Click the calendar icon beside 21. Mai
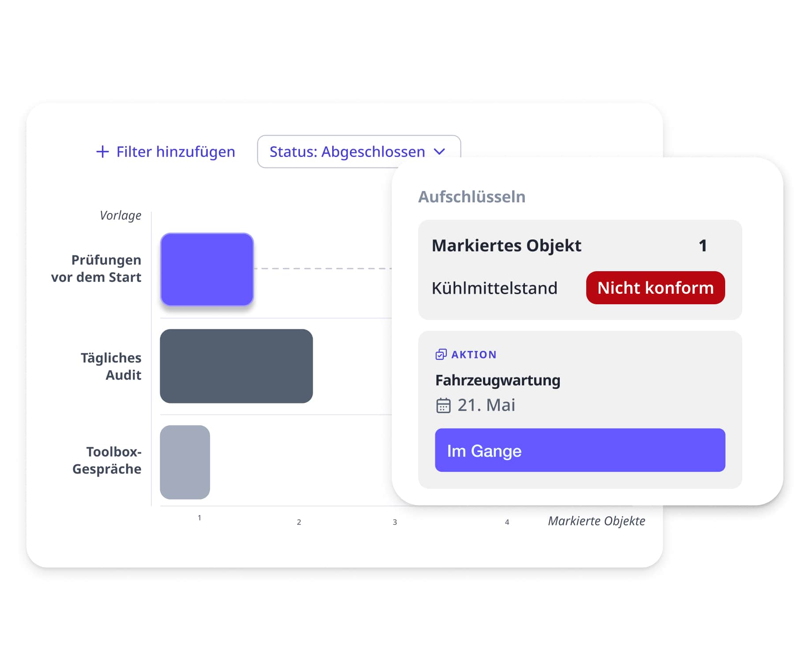This screenshot has height=672, width=794. point(443,405)
